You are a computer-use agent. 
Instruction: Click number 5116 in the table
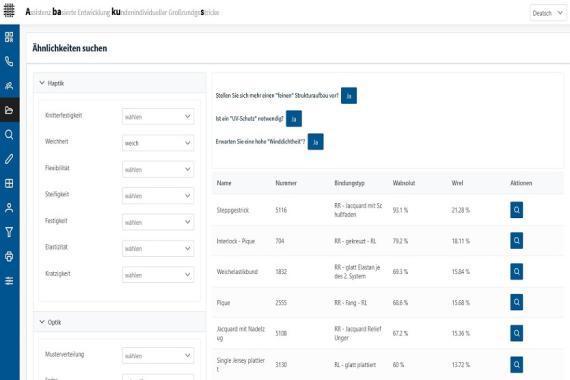pos(281,210)
